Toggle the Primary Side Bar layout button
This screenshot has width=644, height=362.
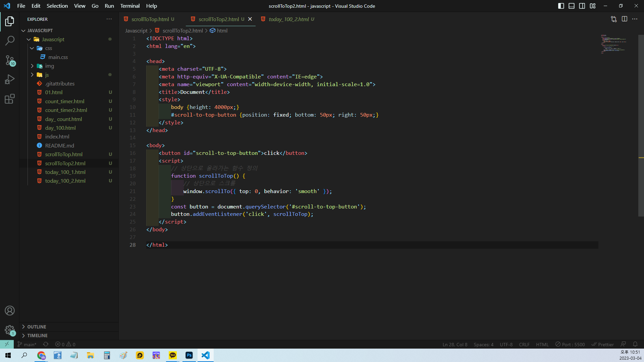561,6
